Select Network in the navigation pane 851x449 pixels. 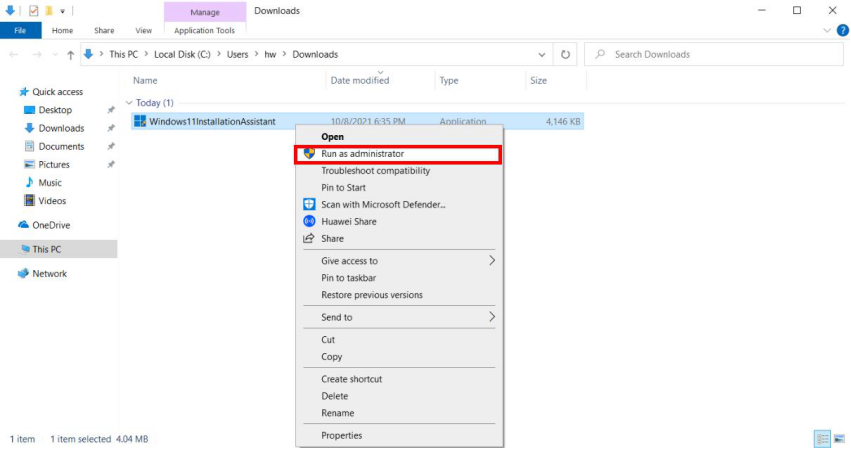[x=49, y=273]
